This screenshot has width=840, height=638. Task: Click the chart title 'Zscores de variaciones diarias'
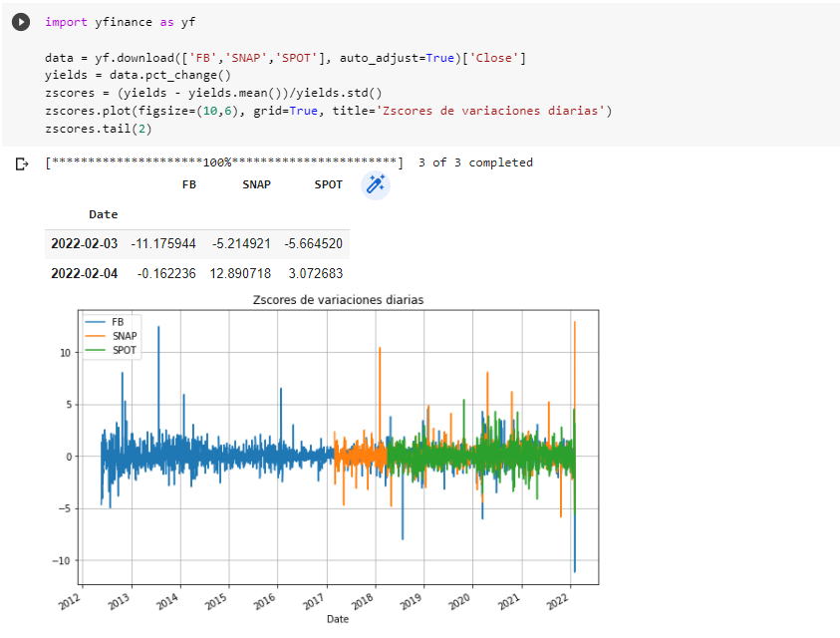(x=338, y=300)
